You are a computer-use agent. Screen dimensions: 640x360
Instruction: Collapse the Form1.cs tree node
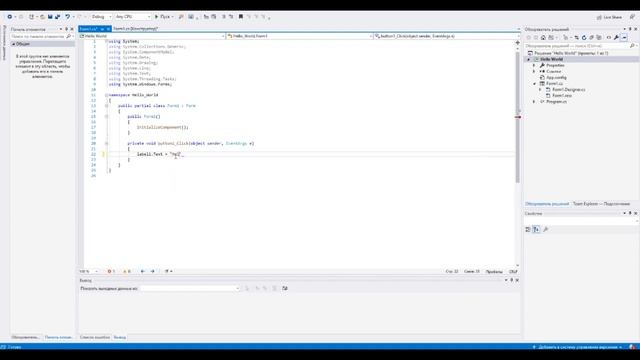pyautogui.click(x=534, y=84)
